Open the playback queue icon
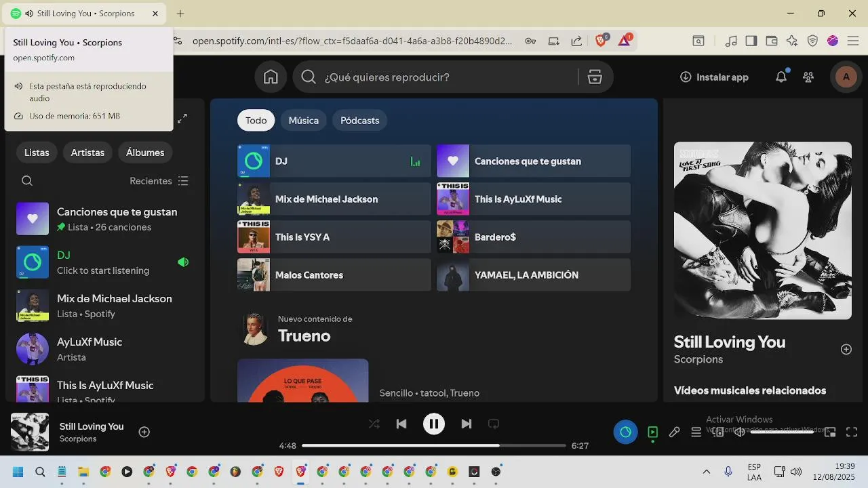 pos(696,432)
